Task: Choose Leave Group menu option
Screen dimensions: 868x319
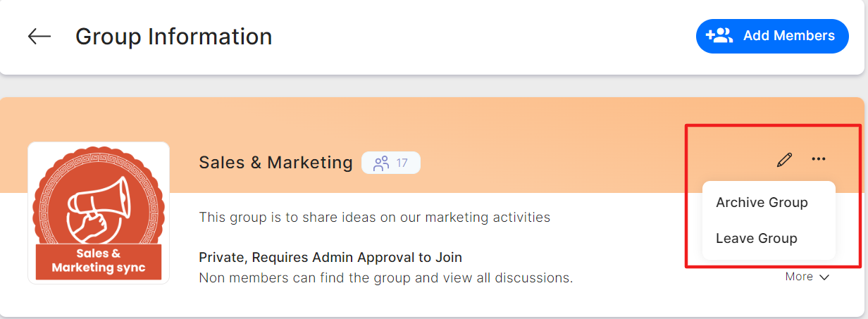Action: point(756,239)
